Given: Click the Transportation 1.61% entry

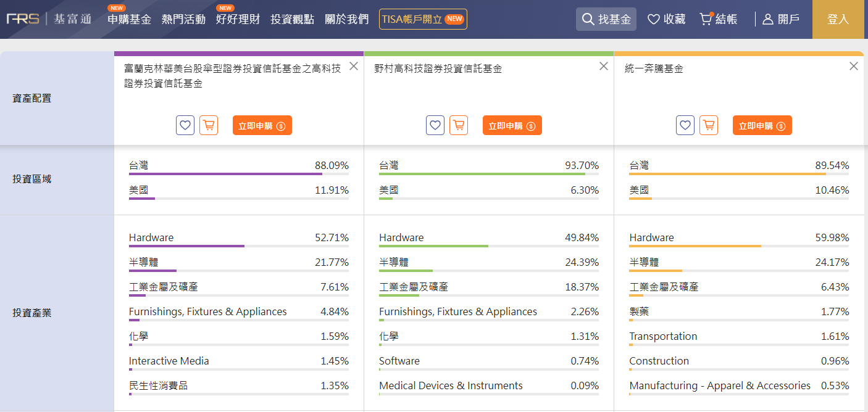Looking at the screenshot, I should click(739, 338).
